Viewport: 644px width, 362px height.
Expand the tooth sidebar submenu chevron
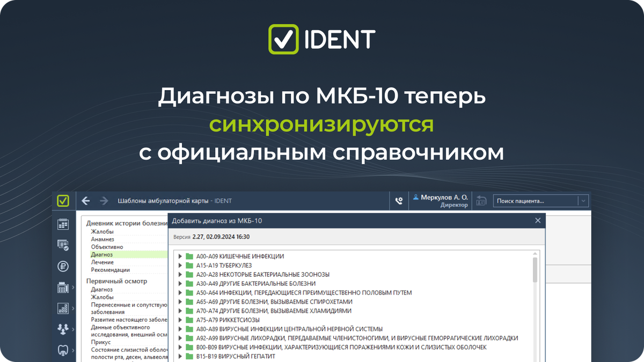click(73, 350)
